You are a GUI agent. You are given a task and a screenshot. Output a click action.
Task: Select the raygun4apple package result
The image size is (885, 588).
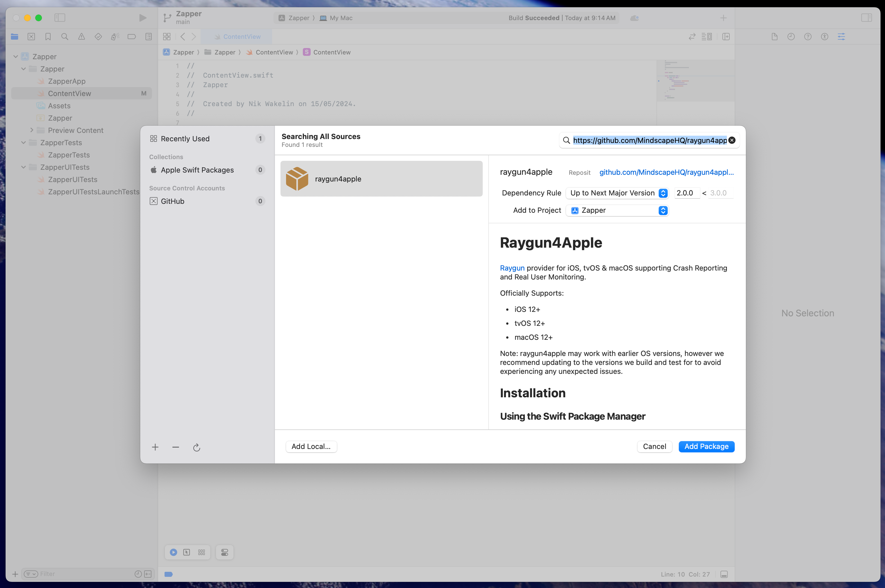381,179
